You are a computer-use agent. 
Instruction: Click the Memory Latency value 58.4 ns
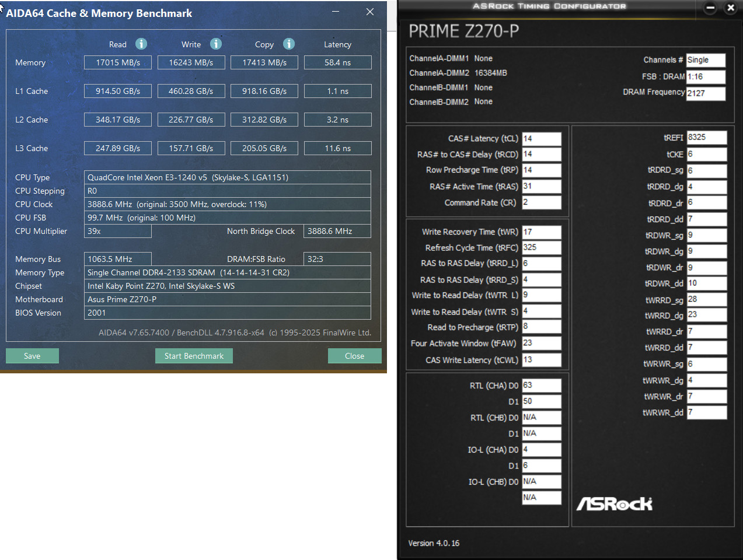click(x=338, y=62)
